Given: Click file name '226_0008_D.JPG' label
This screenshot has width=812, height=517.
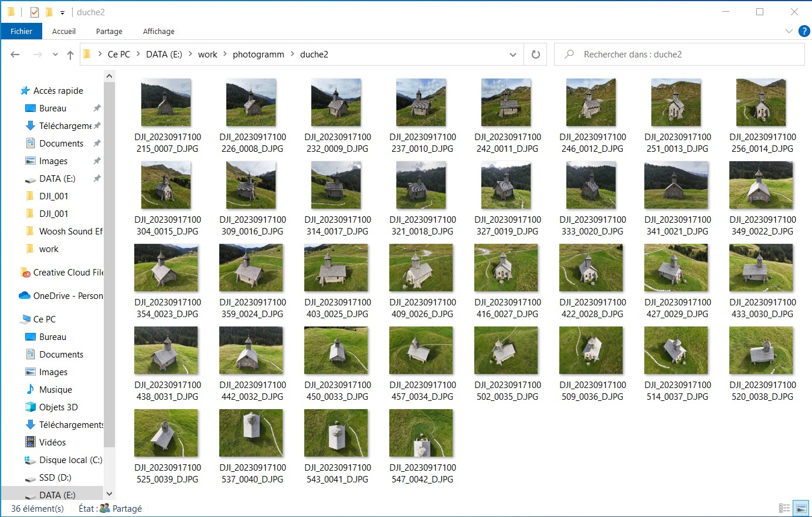Looking at the screenshot, I should [x=253, y=149].
